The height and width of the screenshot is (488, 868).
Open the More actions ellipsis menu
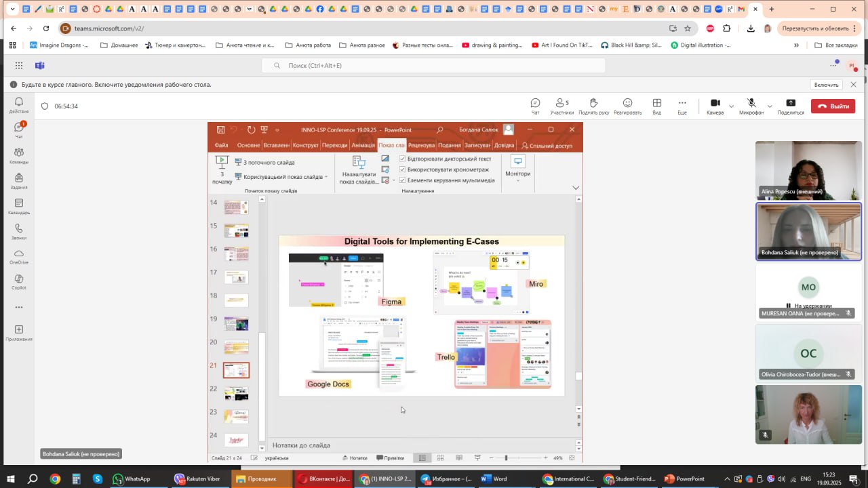tap(682, 106)
